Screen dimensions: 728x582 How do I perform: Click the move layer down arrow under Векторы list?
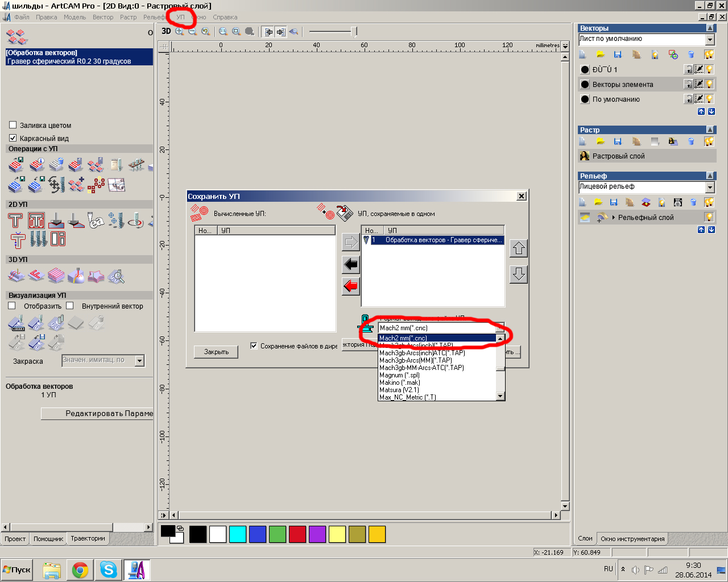point(711,112)
